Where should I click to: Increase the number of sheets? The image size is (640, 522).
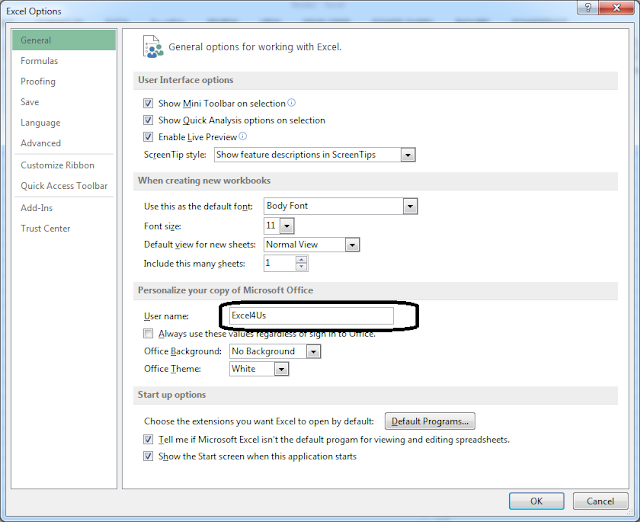[x=301, y=260]
